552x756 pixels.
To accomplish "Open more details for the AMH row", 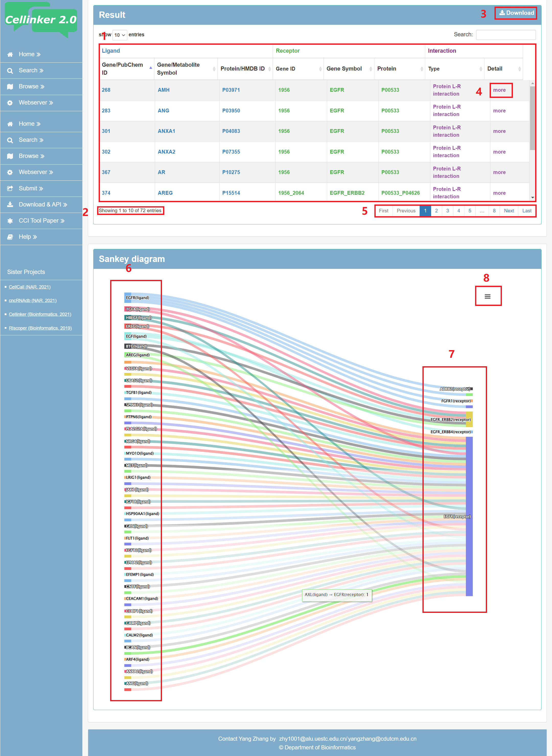I will [x=499, y=90].
